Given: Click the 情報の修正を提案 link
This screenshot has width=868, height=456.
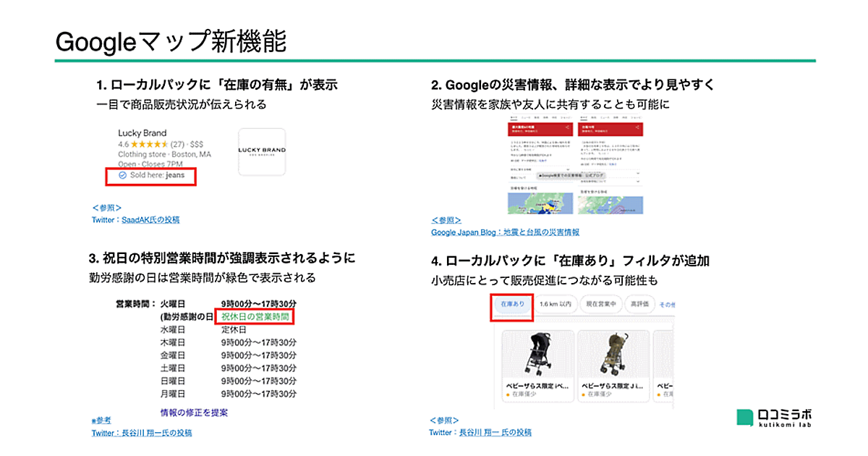Looking at the screenshot, I should [194, 413].
